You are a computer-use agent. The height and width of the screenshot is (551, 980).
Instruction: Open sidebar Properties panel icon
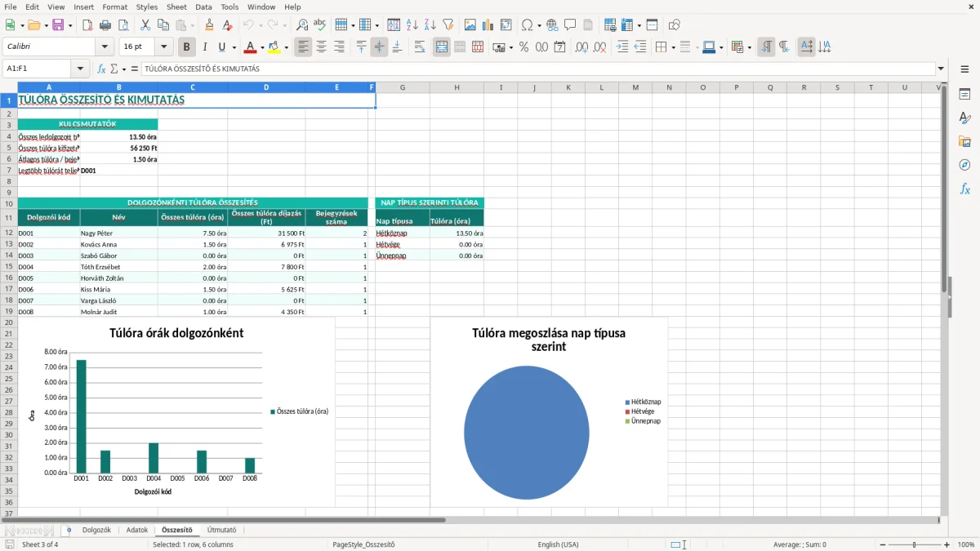[x=964, y=95]
